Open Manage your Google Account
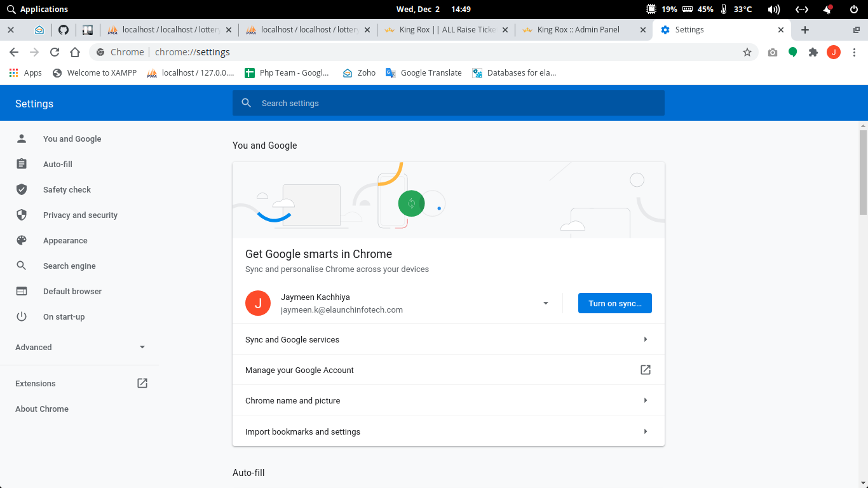868x488 pixels. [x=449, y=370]
